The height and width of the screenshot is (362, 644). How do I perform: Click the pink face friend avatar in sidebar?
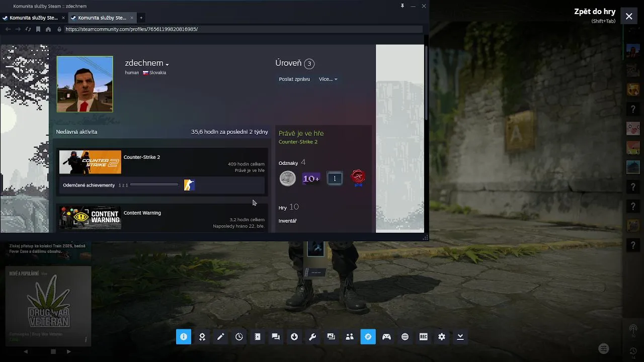[x=633, y=128]
